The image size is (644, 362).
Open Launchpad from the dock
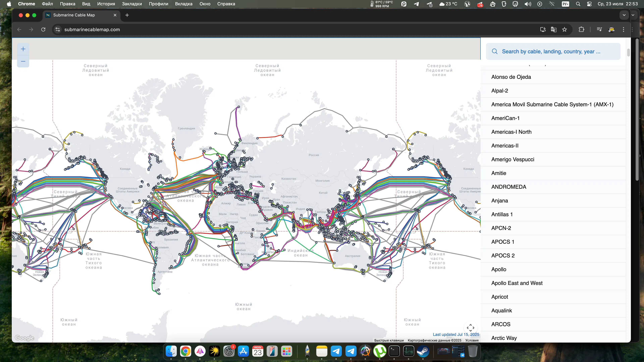point(286,351)
